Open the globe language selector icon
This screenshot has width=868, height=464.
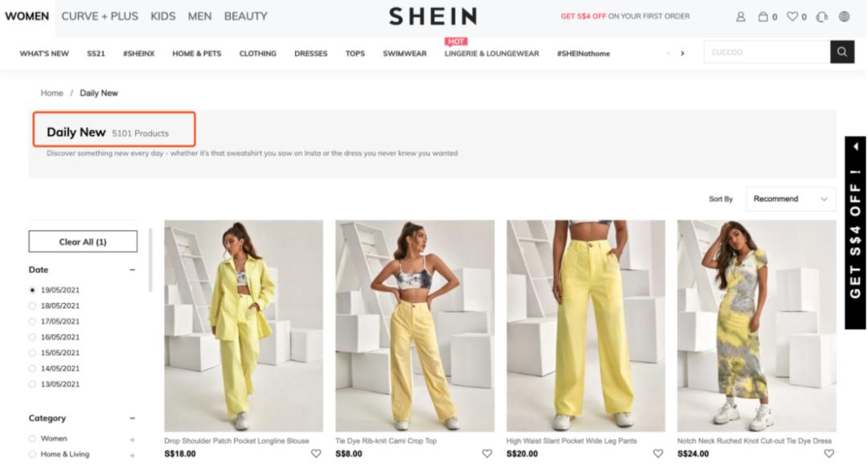[844, 17]
